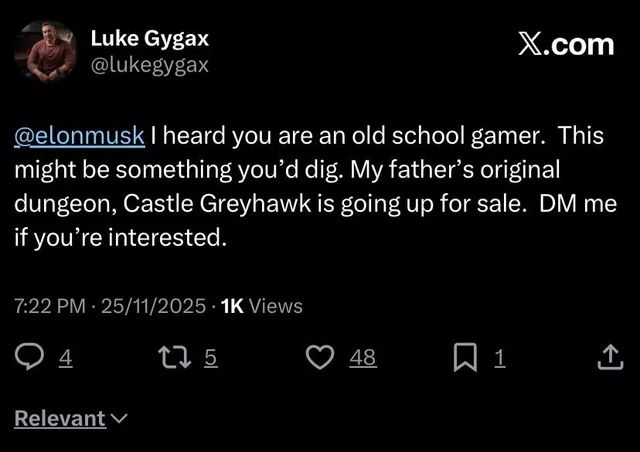640x452 pixels.
Task: View the 48 likes count
Action: pyautogui.click(x=363, y=358)
